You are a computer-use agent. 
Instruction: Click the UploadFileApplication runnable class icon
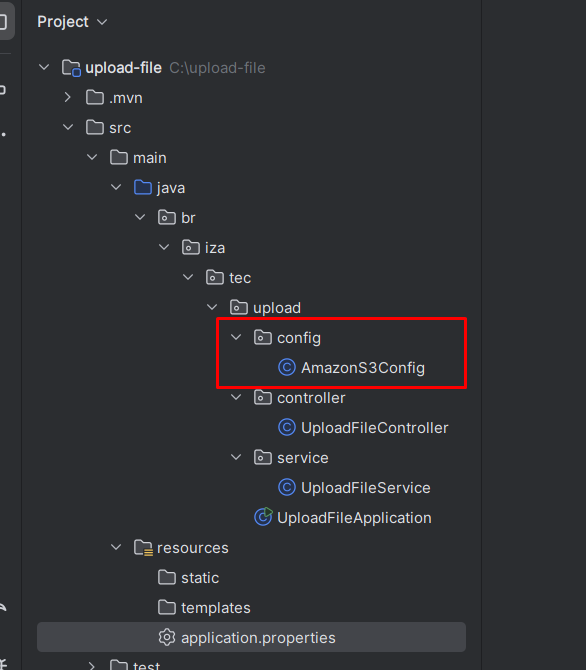coord(263,517)
